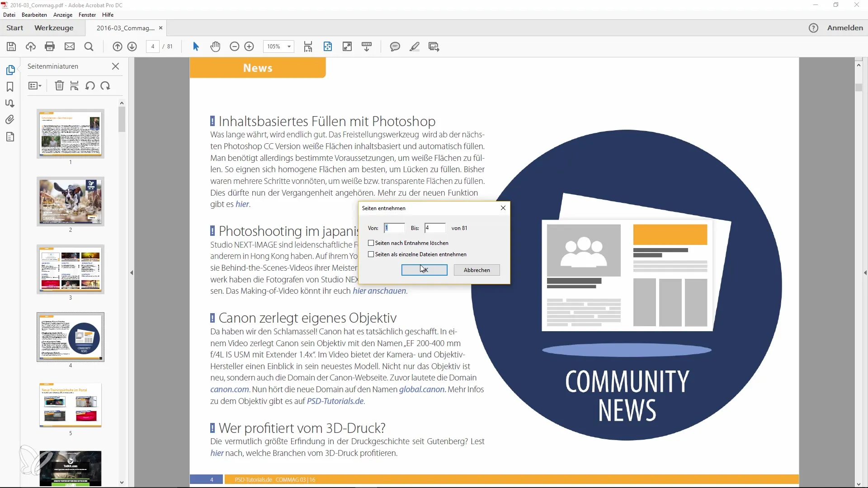Close the 2016-03_Commag document tab
This screenshot has height=488, width=868.
(x=160, y=28)
